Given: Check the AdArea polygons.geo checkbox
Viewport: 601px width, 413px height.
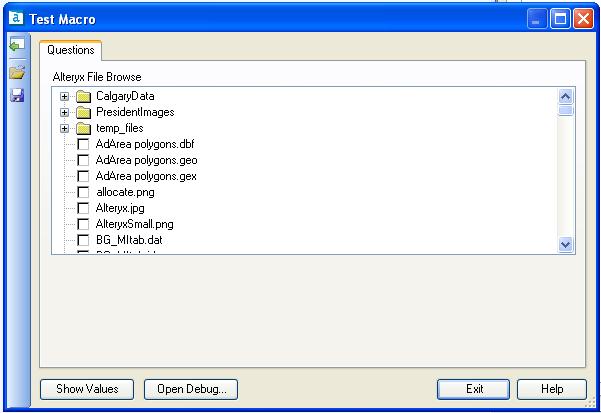Looking at the screenshot, I should (x=83, y=160).
